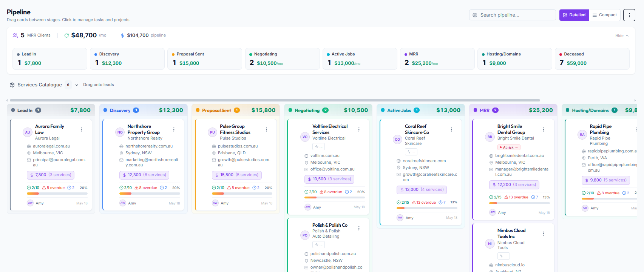This screenshot has height=272, width=644.
Task: Click the At risk tag on Bright Smile
Action: pos(509,148)
